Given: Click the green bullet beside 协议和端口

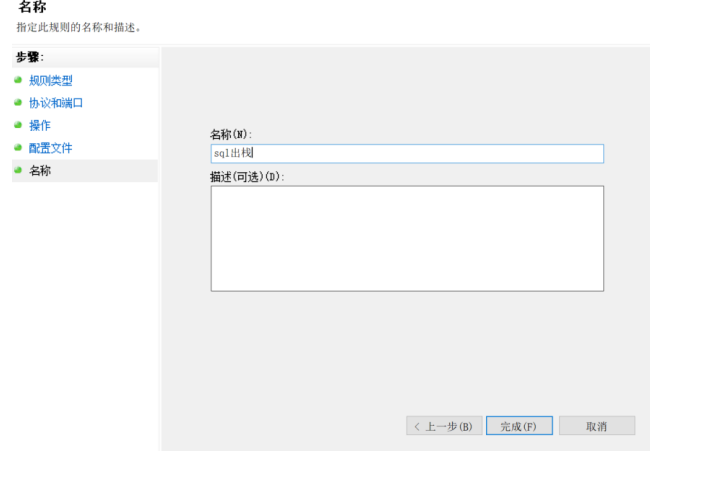Looking at the screenshot, I should click(18, 102).
